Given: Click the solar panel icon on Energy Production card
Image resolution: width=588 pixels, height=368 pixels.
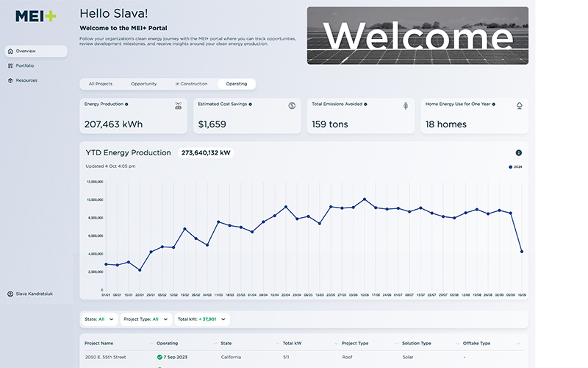Looking at the screenshot, I should tap(178, 106).
